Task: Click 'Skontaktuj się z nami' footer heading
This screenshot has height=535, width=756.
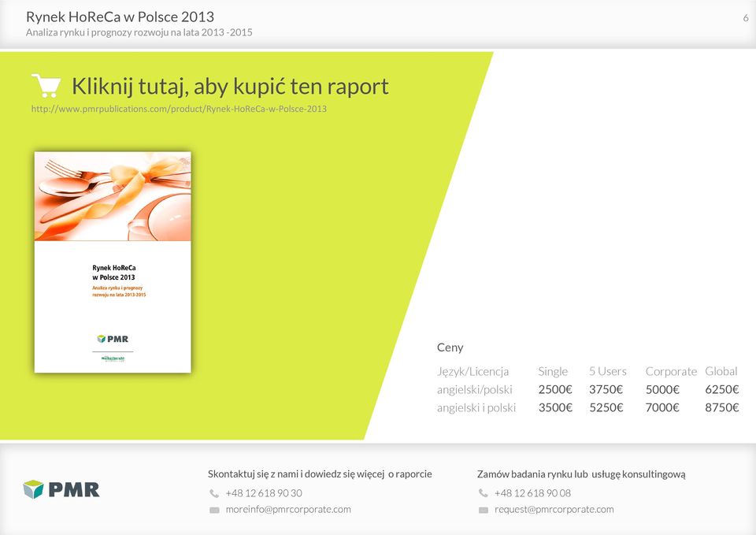Action: coord(320,474)
